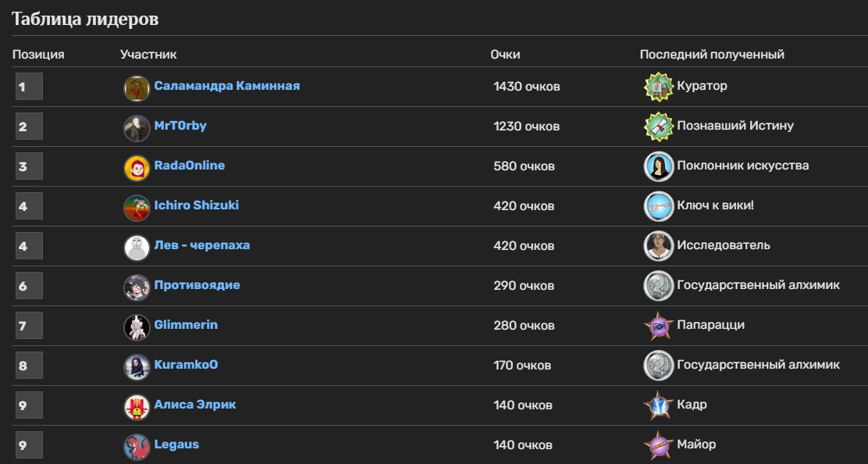The width and height of the screenshot is (868, 464).
Task: Click the Майор badge icon
Action: click(x=658, y=445)
